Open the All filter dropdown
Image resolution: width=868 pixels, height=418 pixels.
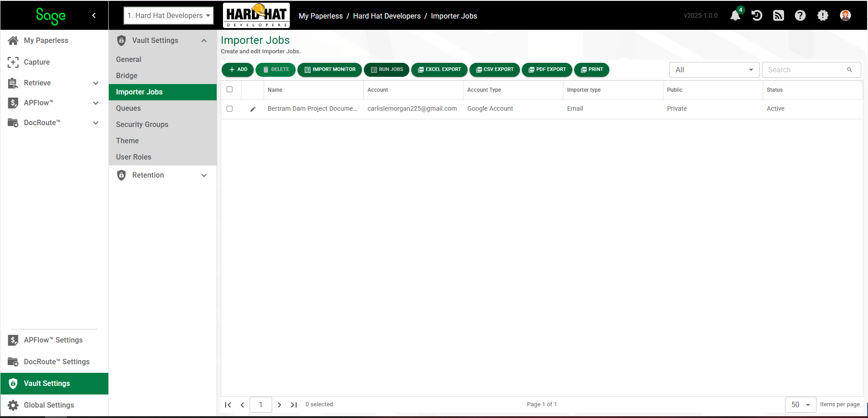point(714,70)
